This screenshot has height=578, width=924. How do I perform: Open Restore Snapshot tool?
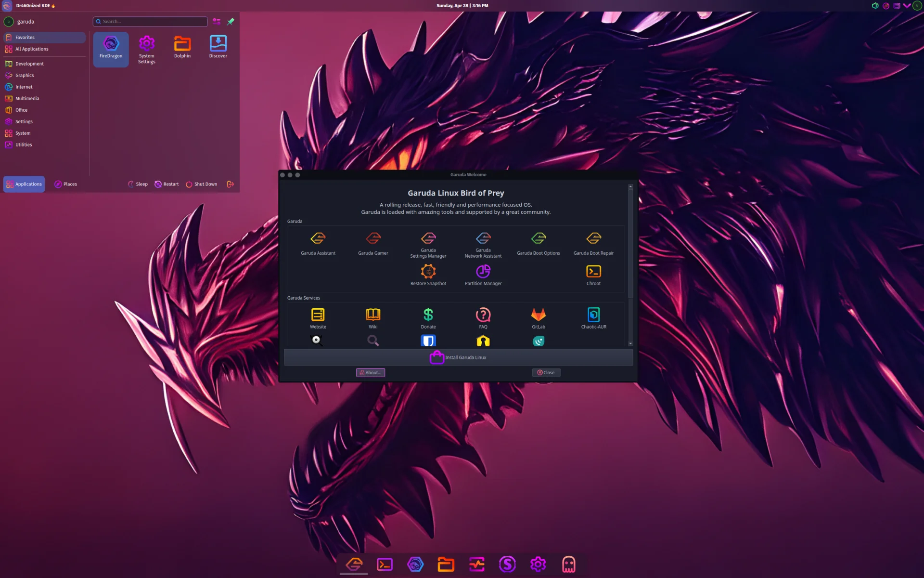point(428,274)
